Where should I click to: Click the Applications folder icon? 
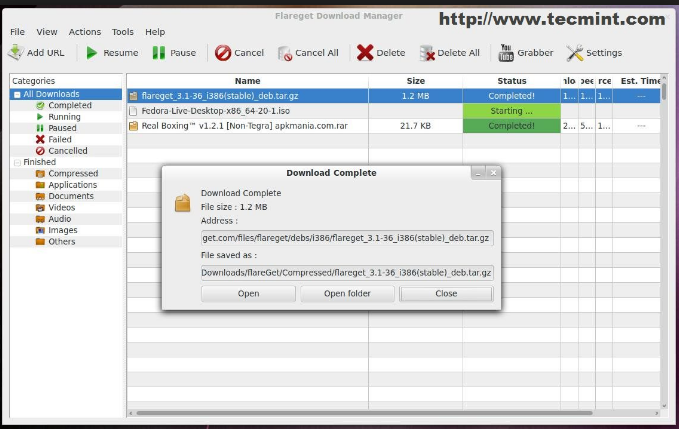(x=40, y=185)
